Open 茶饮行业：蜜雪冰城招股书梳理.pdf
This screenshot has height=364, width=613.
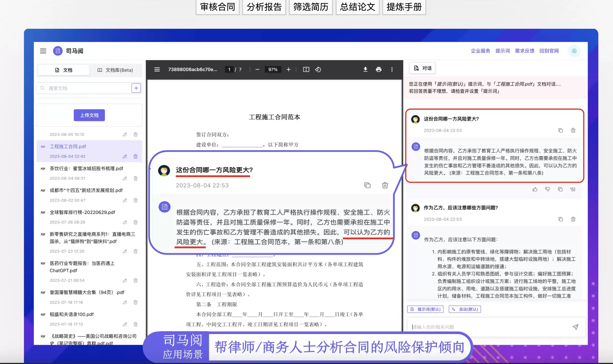(x=86, y=168)
